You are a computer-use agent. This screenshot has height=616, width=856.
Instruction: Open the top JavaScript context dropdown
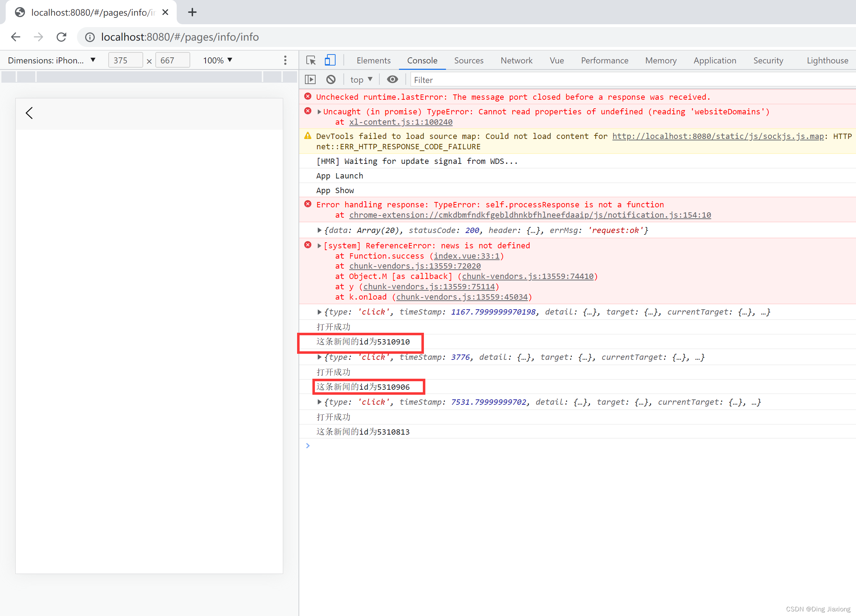[x=361, y=80]
